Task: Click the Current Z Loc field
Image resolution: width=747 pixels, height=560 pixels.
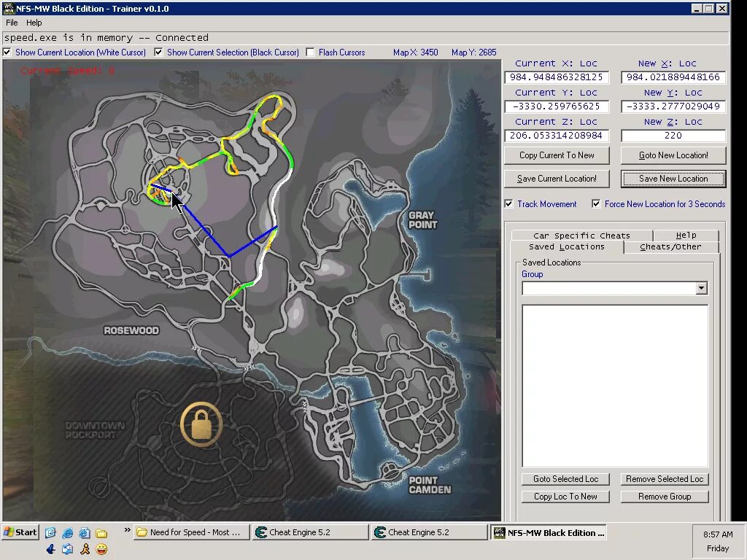Action: [557, 136]
